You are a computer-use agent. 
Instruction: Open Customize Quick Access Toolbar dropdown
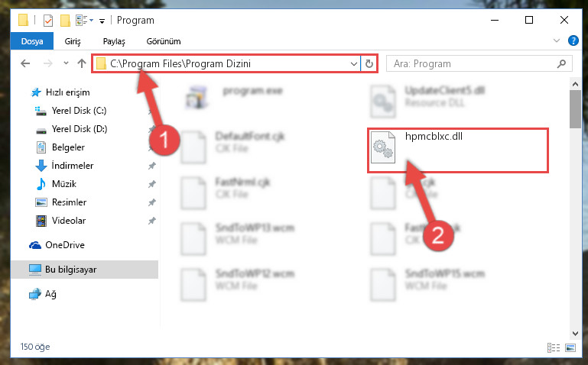click(102, 21)
